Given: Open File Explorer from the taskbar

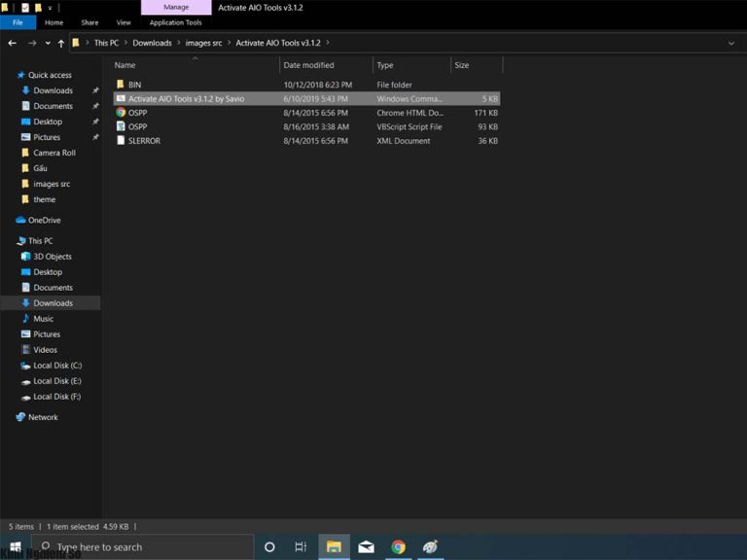Looking at the screenshot, I should point(334,546).
